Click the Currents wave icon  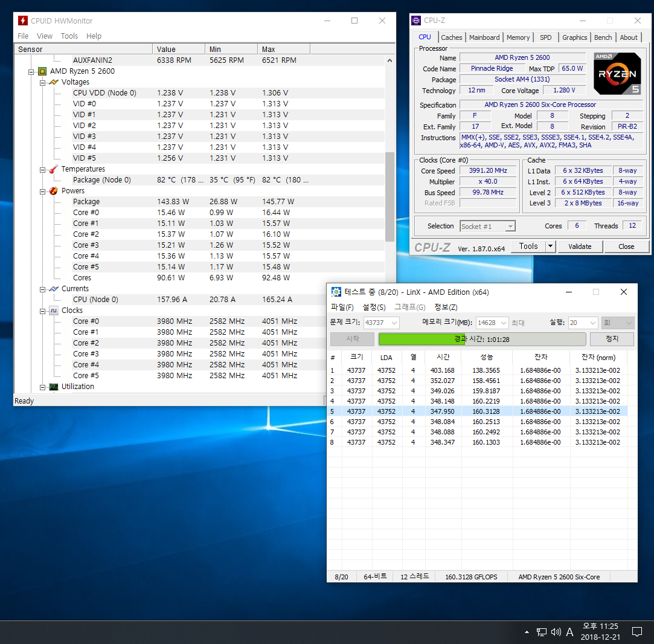click(x=53, y=288)
